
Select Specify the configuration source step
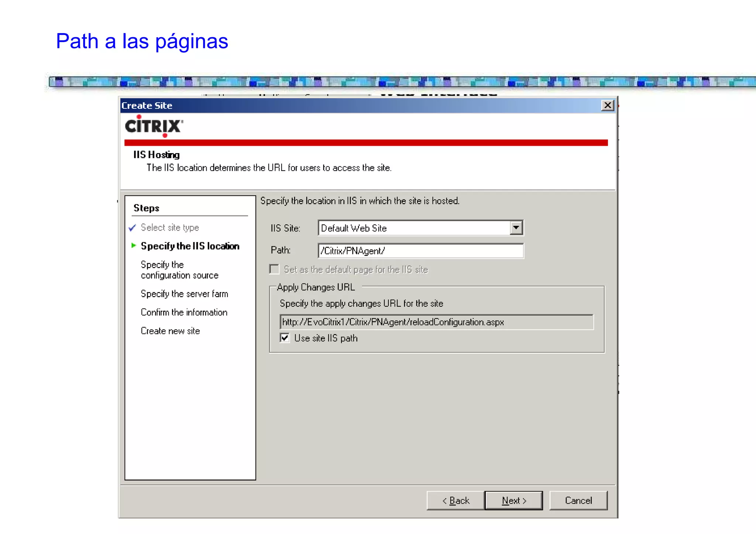[179, 270]
